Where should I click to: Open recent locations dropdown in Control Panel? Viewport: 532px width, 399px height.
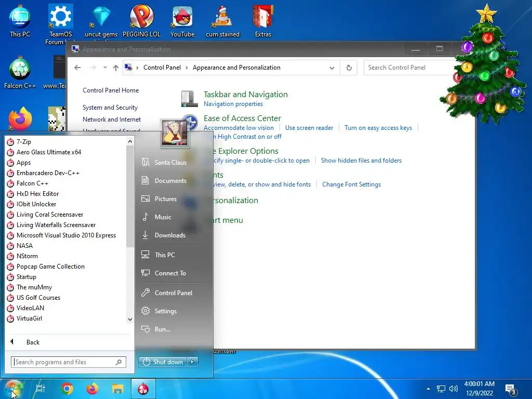tap(105, 68)
